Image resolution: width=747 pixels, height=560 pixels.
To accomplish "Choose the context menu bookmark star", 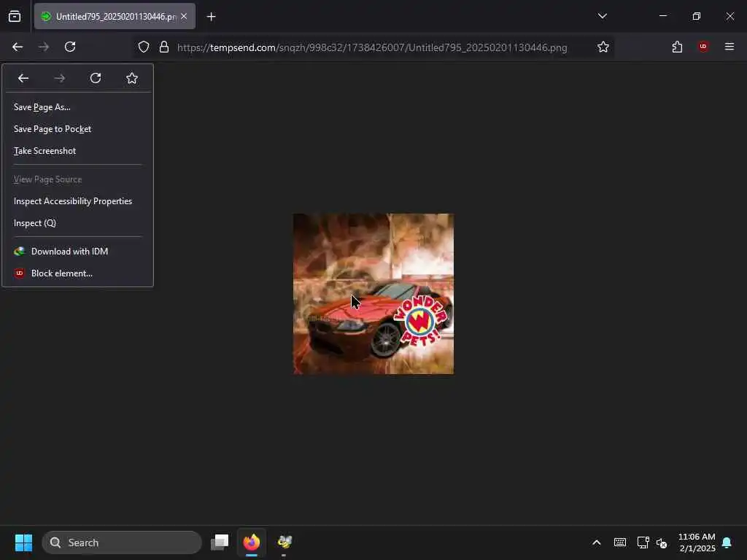I will [x=132, y=78].
